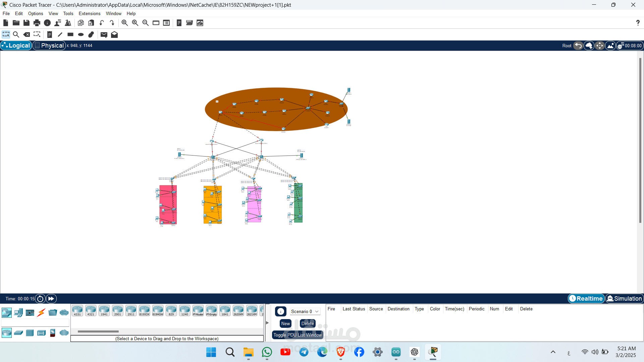Open the Options menu

coord(36,13)
